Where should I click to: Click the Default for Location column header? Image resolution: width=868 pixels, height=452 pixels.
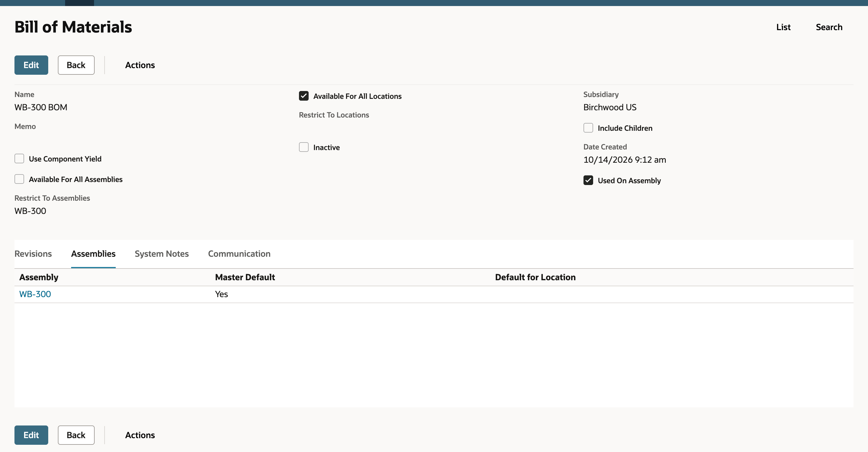point(535,277)
